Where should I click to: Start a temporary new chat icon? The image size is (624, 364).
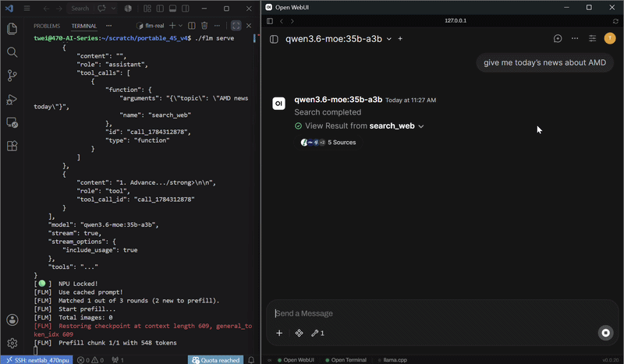558,38
